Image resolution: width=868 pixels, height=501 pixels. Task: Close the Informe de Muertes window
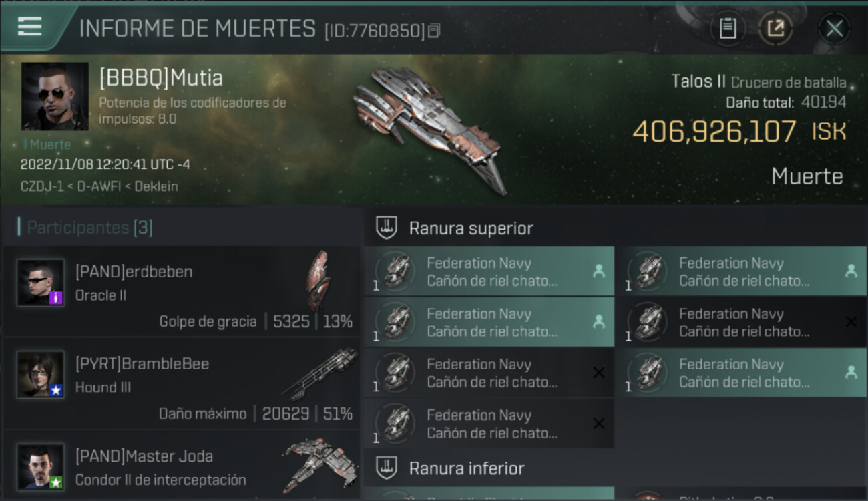point(834,29)
